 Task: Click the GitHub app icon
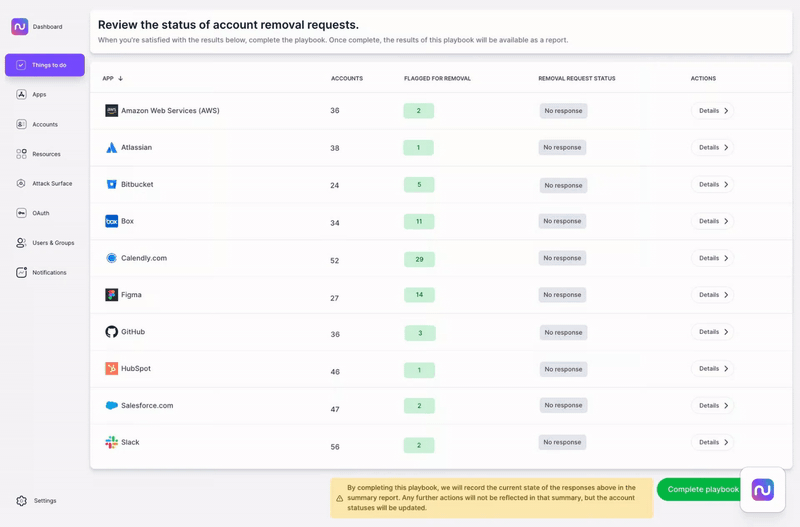[112, 332]
